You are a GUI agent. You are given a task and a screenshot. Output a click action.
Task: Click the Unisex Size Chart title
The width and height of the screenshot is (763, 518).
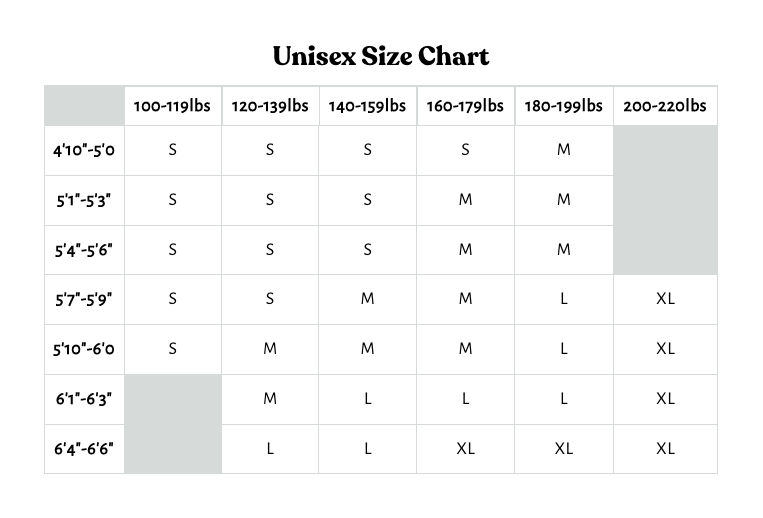[381, 56]
